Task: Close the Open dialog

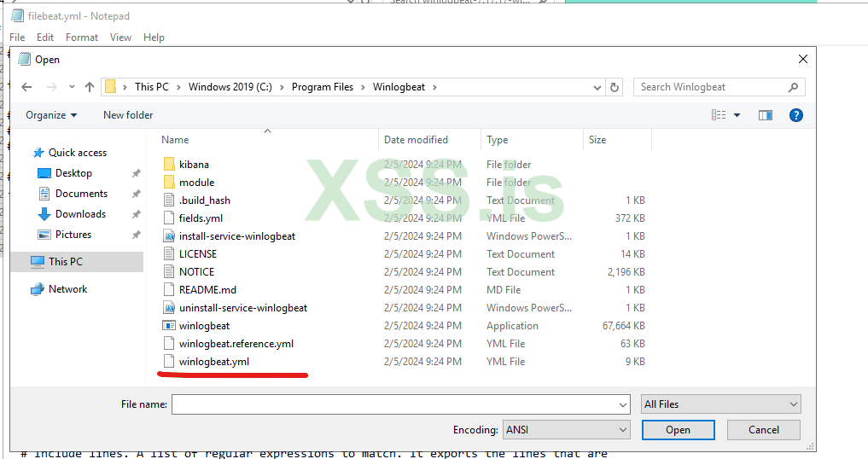Action: (802, 59)
